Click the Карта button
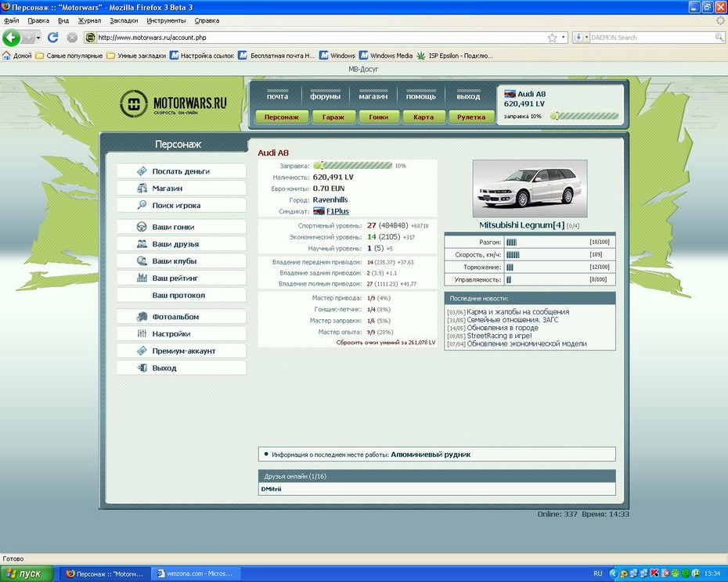728x582 pixels. pos(423,117)
